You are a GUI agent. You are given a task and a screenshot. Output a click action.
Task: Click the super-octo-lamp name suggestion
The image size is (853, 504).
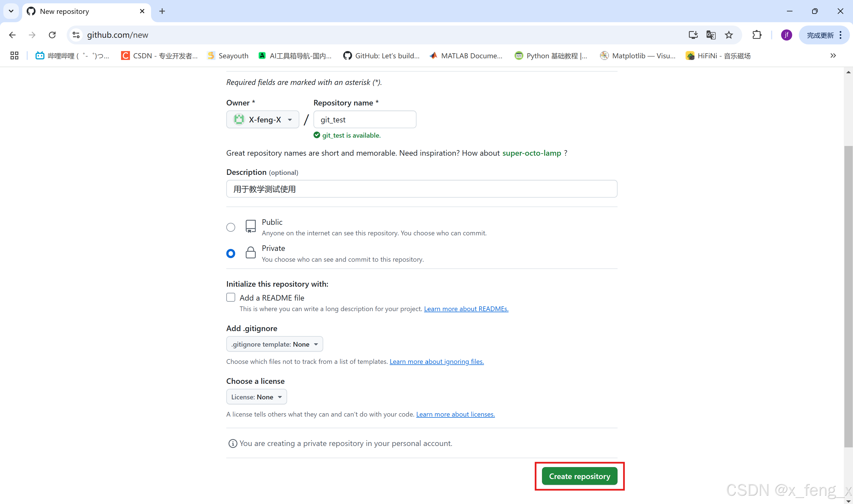pyautogui.click(x=532, y=153)
